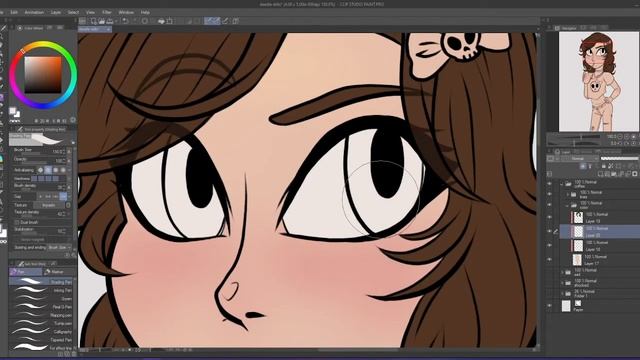Click the Texture selection button
This screenshot has height=360, width=640.
coord(49,205)
